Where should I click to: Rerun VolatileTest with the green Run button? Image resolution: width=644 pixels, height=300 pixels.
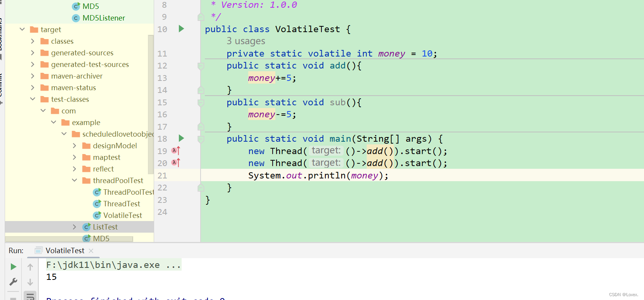(x=13, y=267)
